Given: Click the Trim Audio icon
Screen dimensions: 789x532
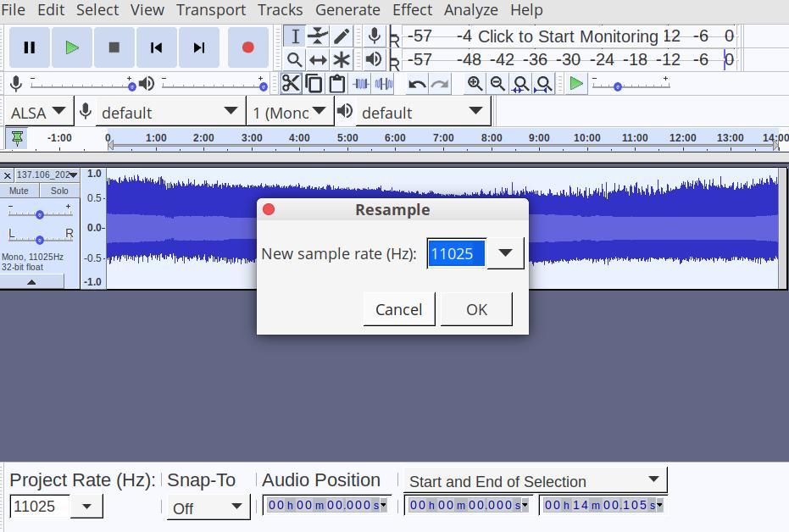Looking at the screenshot, I should point(362,84).
